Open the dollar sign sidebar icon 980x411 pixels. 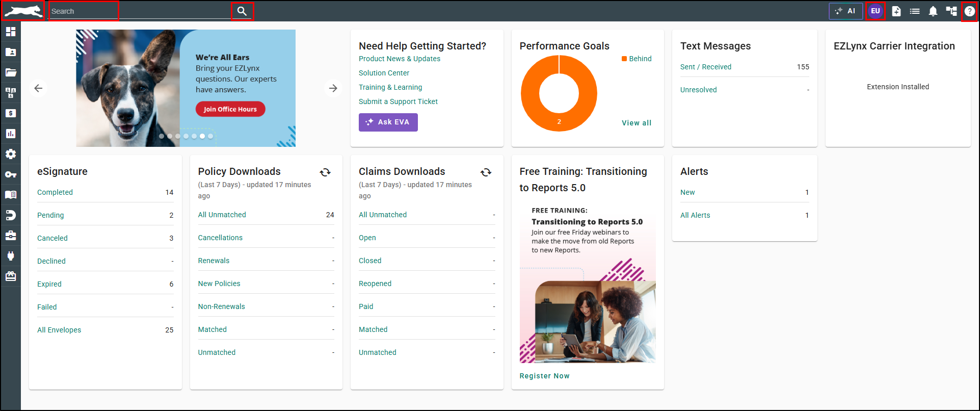pyautogui.click(x=11, y=113)
